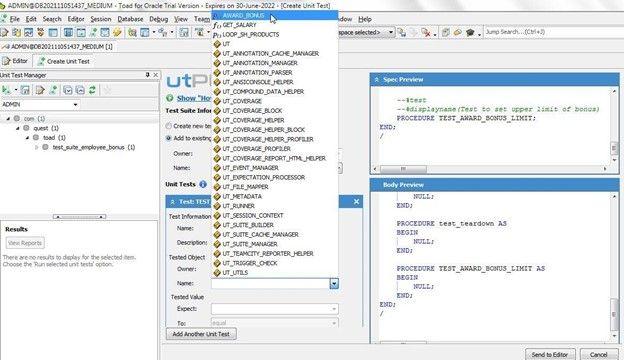This screenshot has width=624, height=360.
Task: Click the Body Preview vertical scrollbar thumb
Action: 614,314
